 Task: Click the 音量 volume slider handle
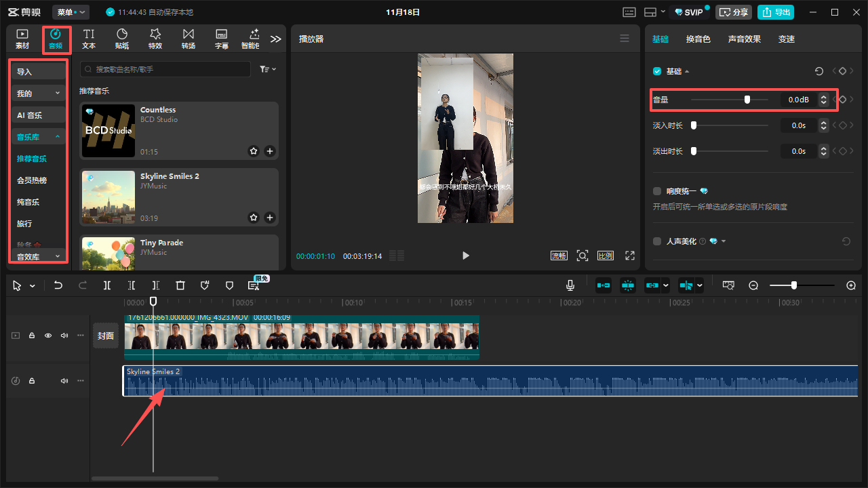pos(747,100)
